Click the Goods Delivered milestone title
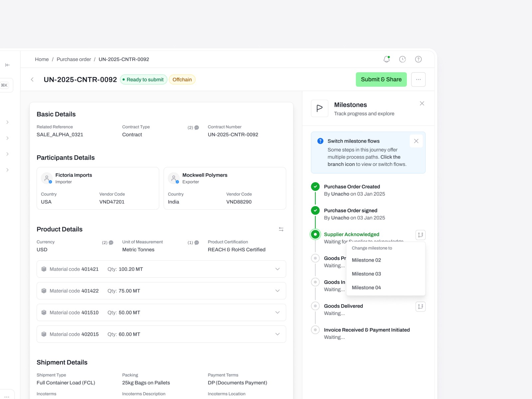This screenshot has width=532, height=399. (343, 306)
